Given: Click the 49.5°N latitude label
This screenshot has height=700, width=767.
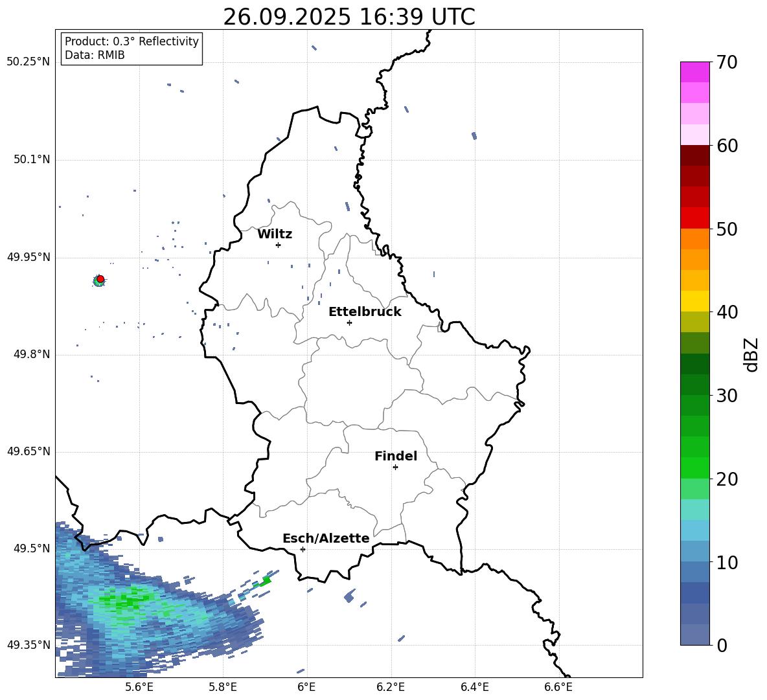Looking at the screenshot, I should coord(32,548).
